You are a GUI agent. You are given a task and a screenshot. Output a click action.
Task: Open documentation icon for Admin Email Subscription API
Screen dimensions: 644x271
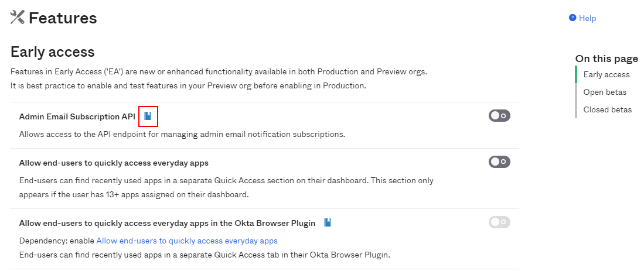point(148,116)
